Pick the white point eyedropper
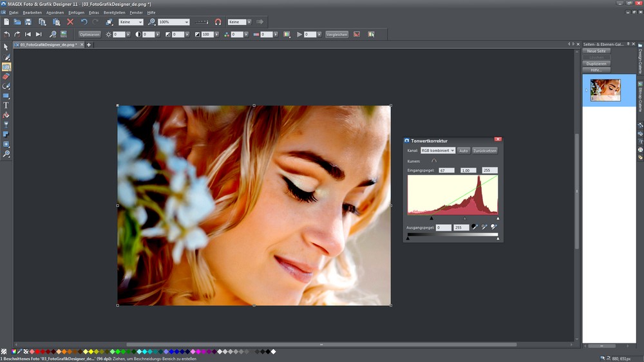The width and height of the screenshot is (644, 362). click(x=494, y=227)
